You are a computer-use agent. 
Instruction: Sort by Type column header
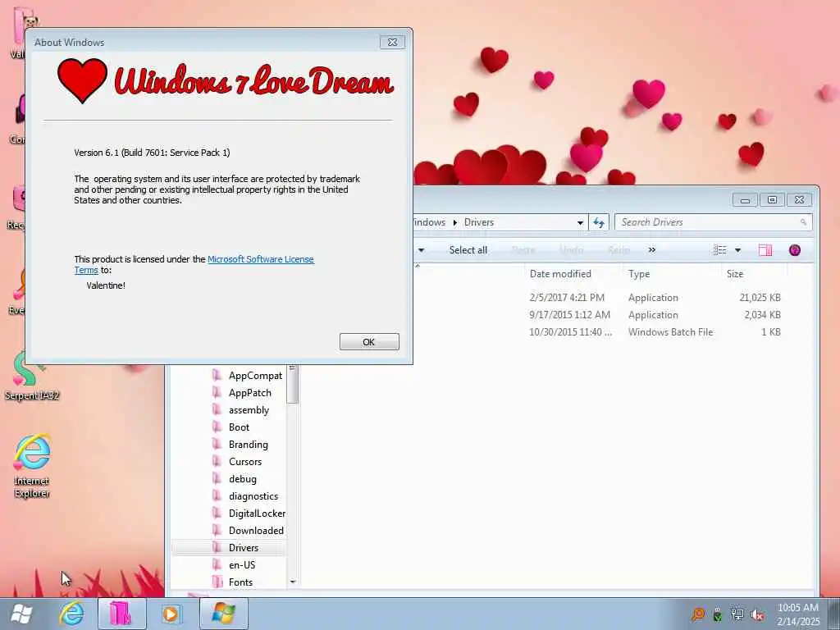[639, 274]
